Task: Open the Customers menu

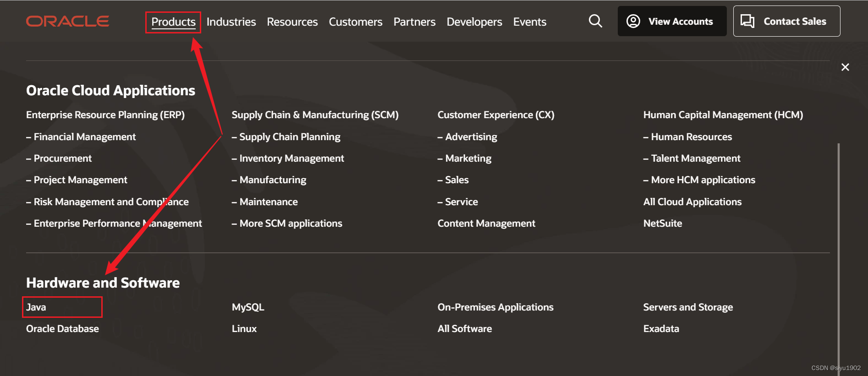Action: [x=356, y=22]
